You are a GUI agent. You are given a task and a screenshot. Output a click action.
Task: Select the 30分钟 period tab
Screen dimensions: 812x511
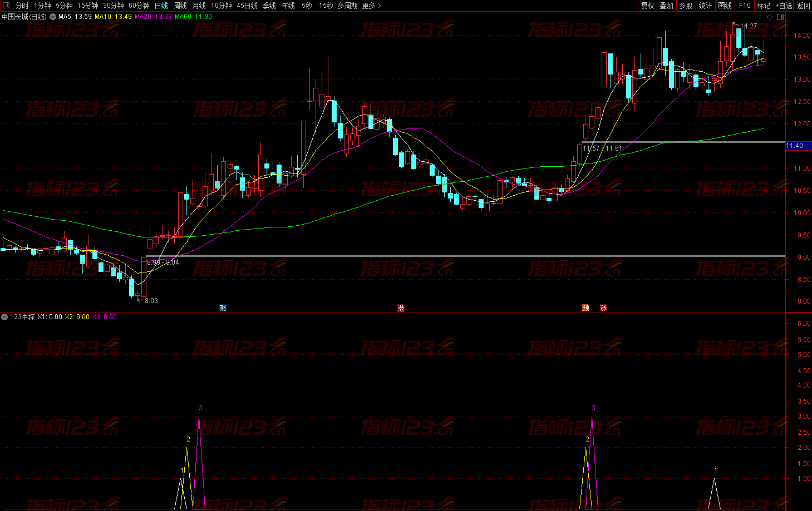point(114,6)
